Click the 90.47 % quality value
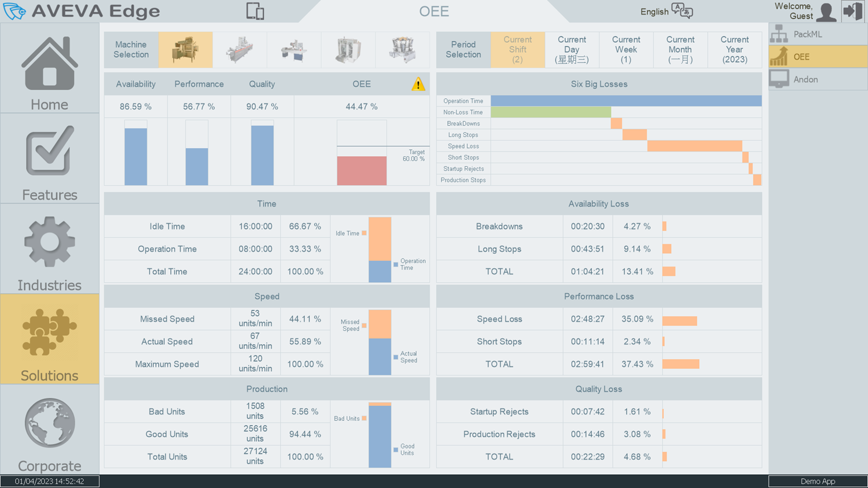 (x=262, y=107)
